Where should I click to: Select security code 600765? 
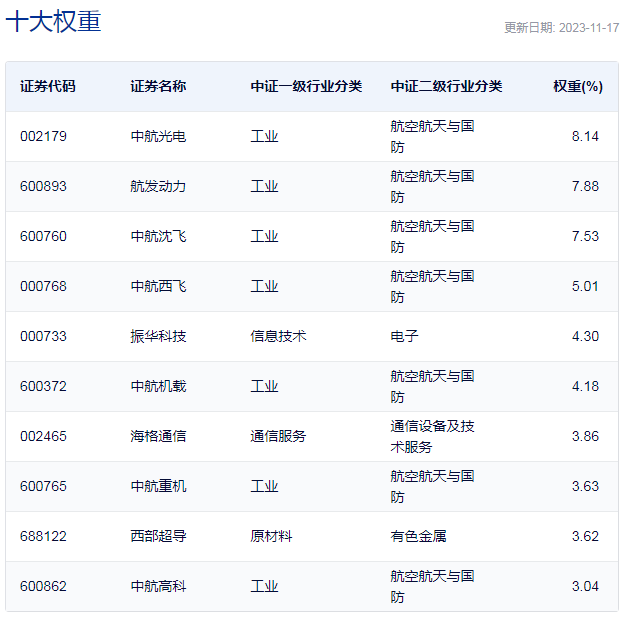(43, 486)
